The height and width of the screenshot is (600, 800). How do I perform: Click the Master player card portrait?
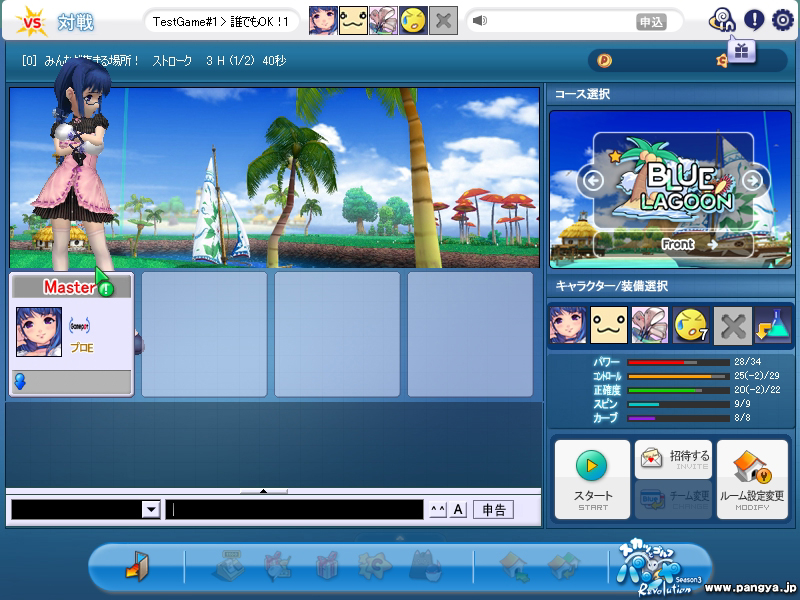coord(39,332)
